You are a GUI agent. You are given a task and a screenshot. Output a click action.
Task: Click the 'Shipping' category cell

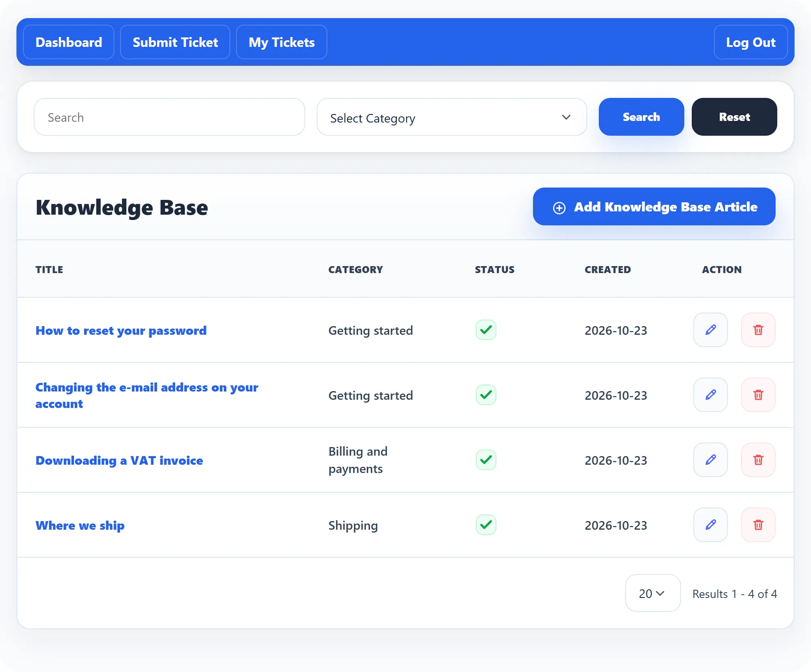click(x=353, y=526)
